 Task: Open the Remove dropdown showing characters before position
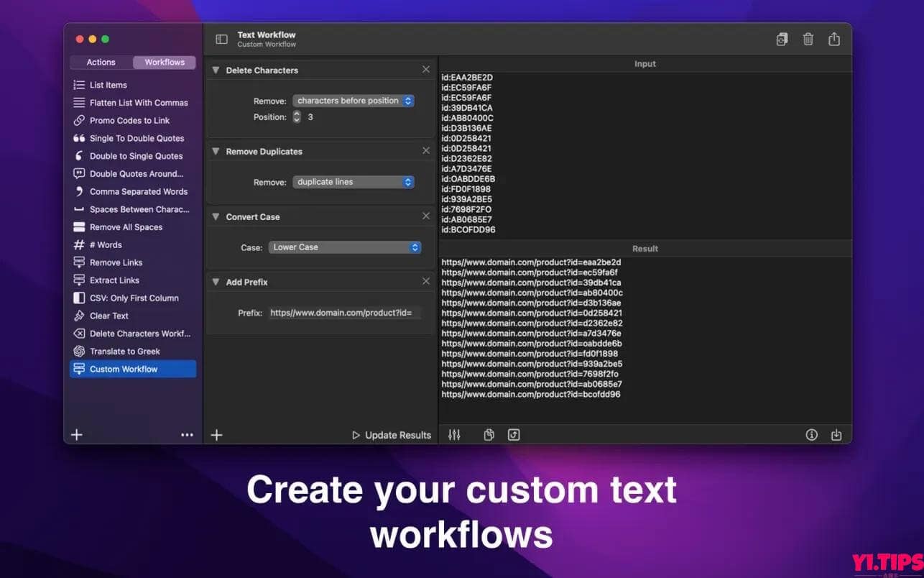click(354, 101)
